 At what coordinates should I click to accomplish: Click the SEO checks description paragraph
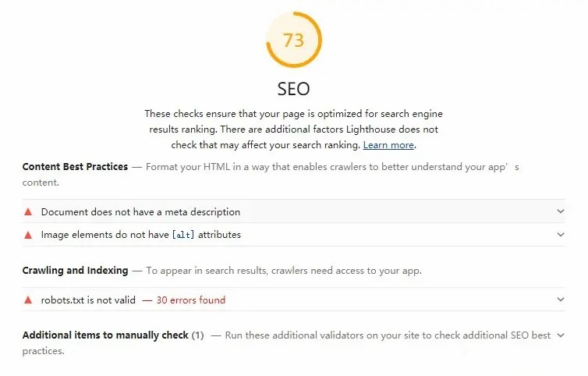pyautogui.click(x=293, y=129)
